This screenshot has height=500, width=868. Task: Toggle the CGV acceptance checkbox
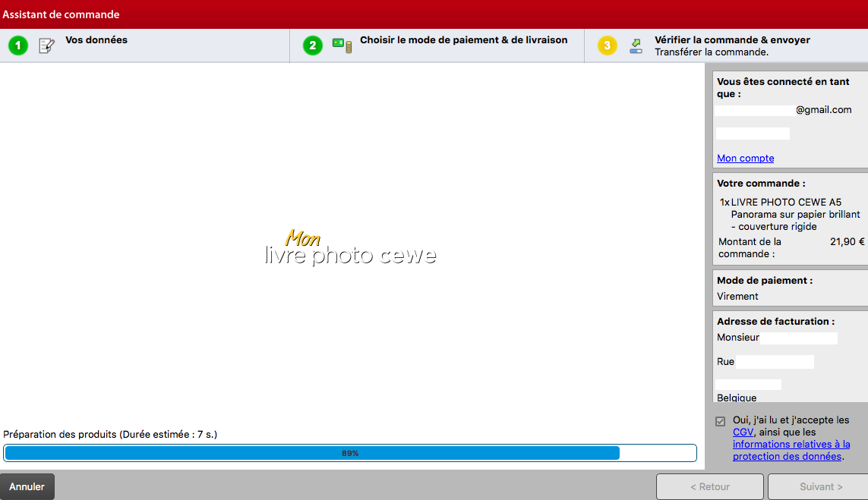coord(720,421)
